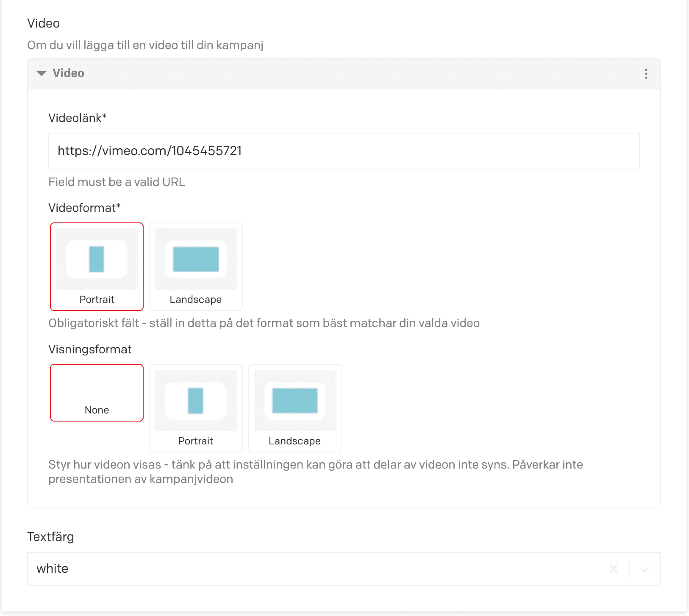
Task: Click the Videolänk field label
Action: coord(77,118)
